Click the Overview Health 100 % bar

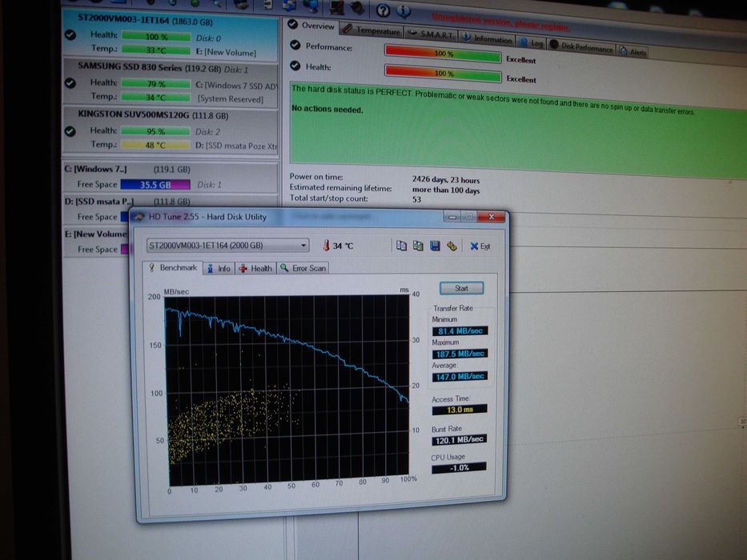pos(443,74)
